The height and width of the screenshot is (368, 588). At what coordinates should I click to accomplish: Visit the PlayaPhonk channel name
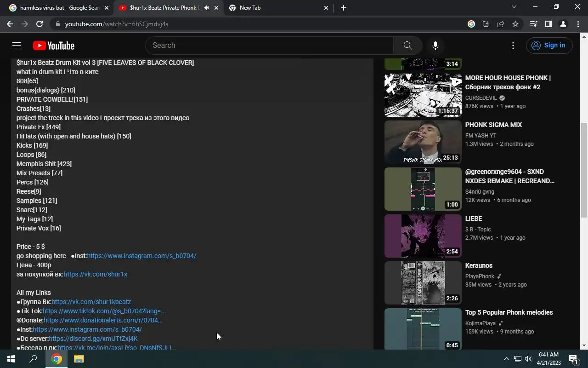(480, 276)
